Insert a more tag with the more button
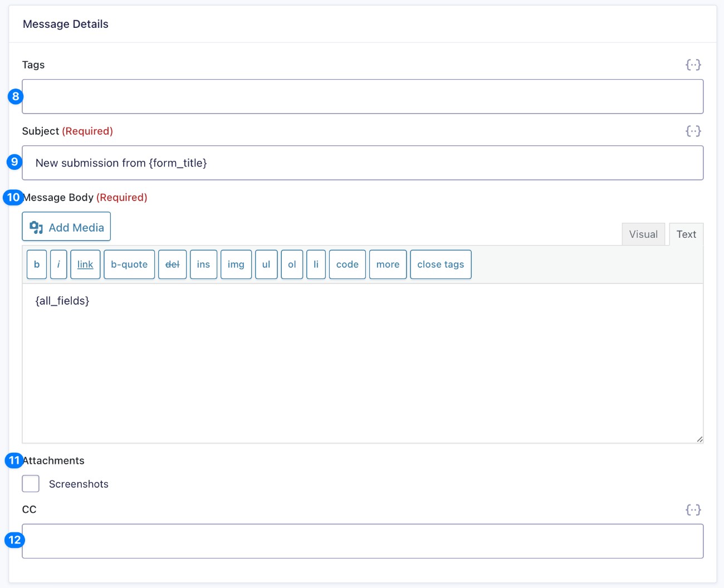The width and height of the screenshot is (724, 588). point(388,264)
